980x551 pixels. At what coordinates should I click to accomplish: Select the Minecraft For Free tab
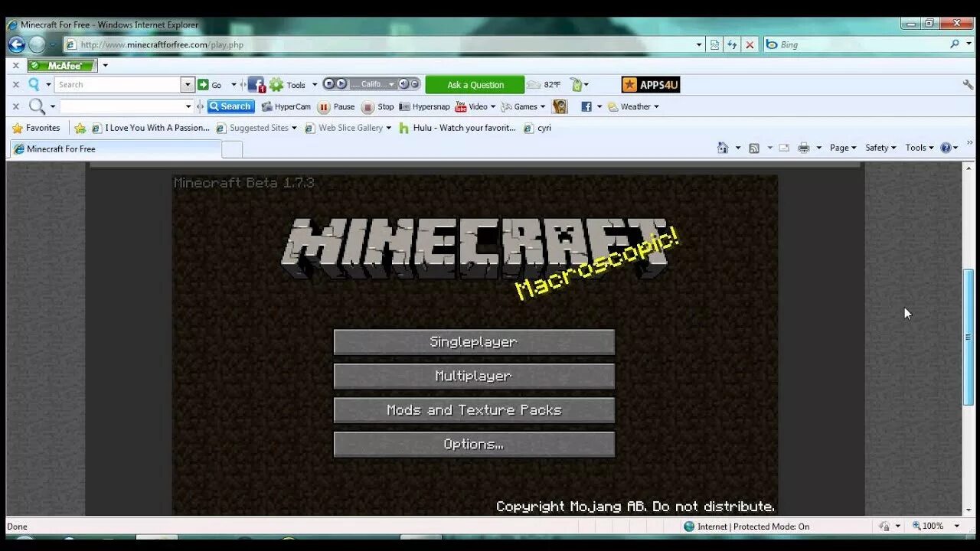coord(115,149)
